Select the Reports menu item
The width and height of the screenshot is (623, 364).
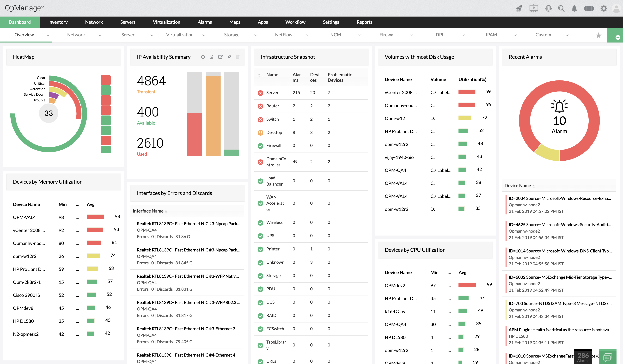364,22
